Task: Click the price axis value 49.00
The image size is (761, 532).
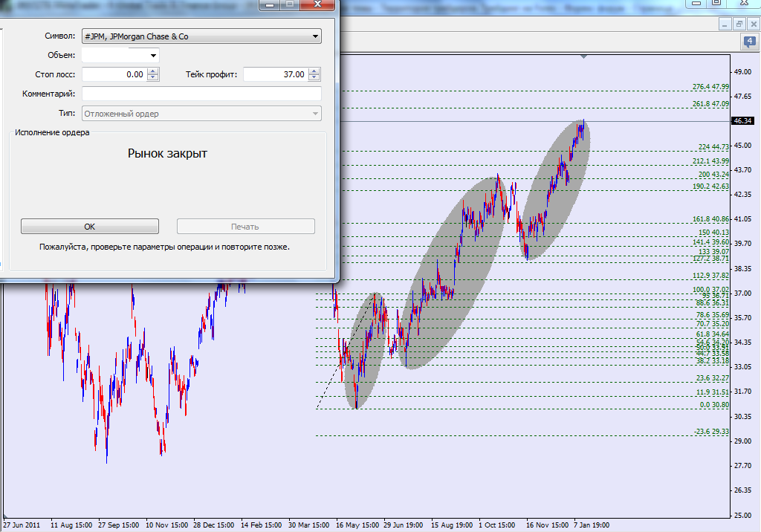Action: tap(742, 71)
